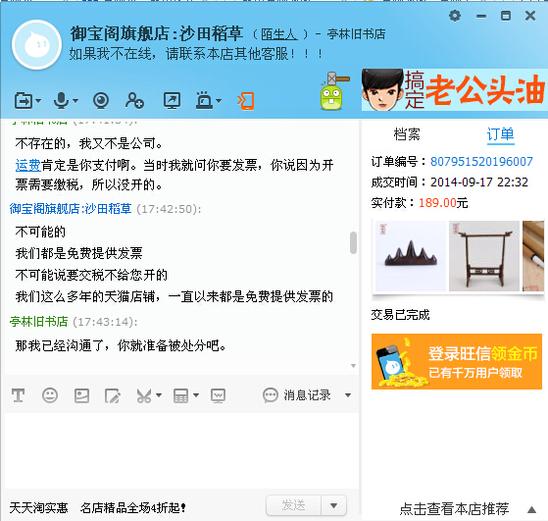Select the scissors screenshot tool
The image size is (548, 521).
(144, 396)
